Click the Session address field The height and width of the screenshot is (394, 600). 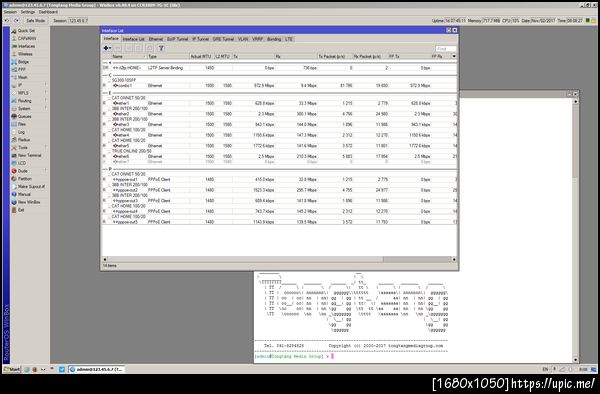[78, 21]
